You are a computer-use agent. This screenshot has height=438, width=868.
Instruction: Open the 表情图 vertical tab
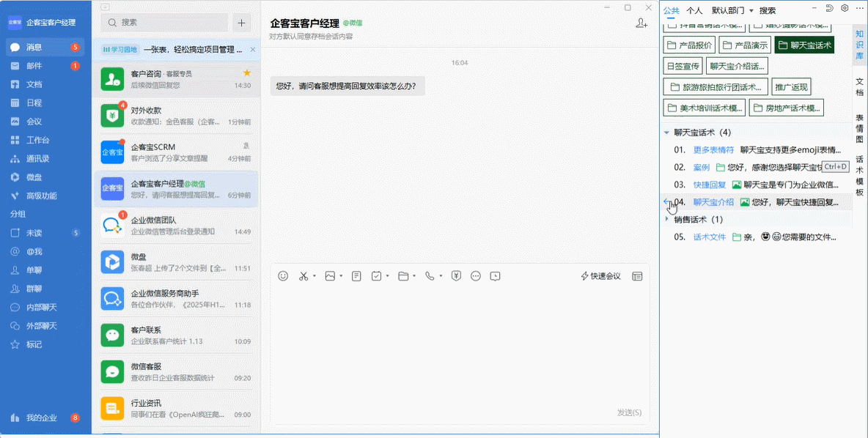coord(859,128)
